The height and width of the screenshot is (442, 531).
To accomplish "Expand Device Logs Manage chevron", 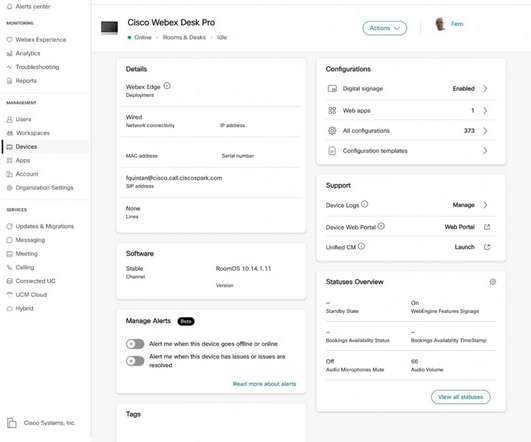I will [485, 205].
